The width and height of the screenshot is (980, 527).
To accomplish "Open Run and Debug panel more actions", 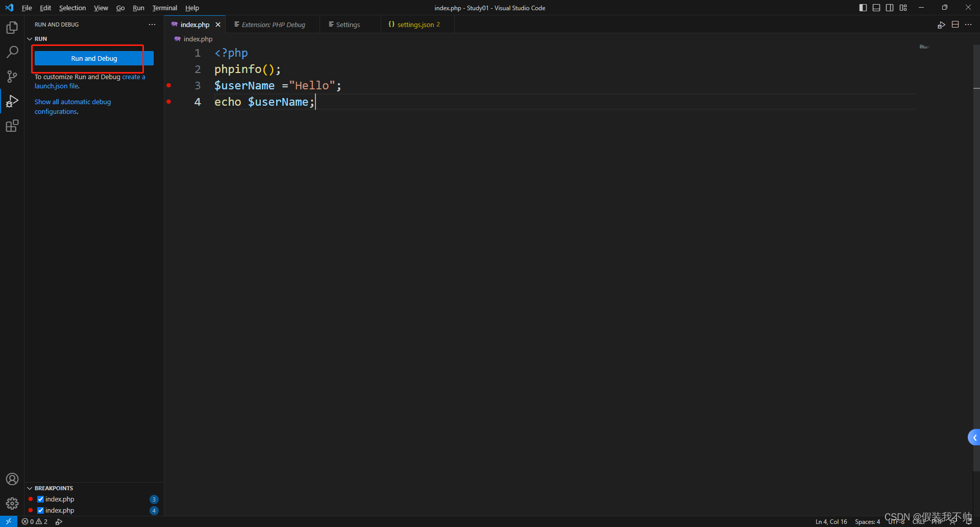I will pos(152,25).
